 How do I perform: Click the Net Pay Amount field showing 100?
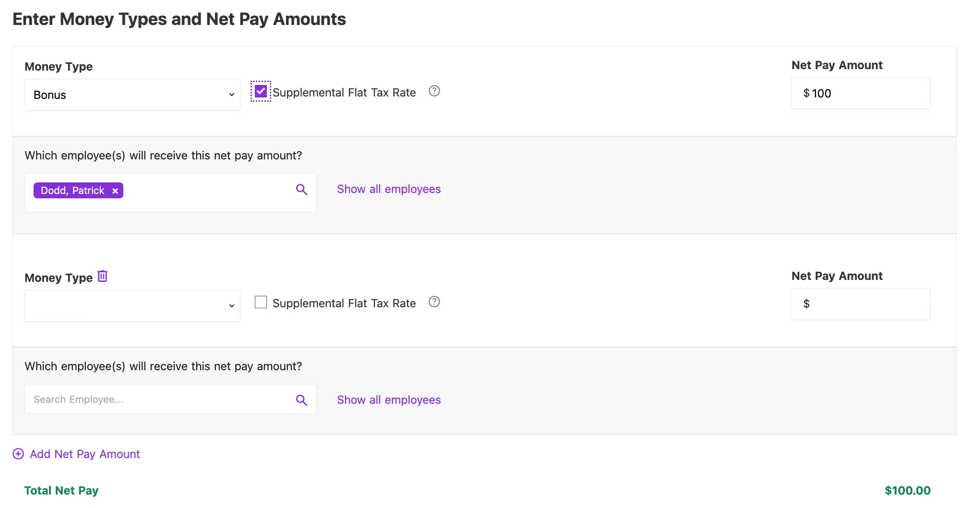tap(860, 93)
